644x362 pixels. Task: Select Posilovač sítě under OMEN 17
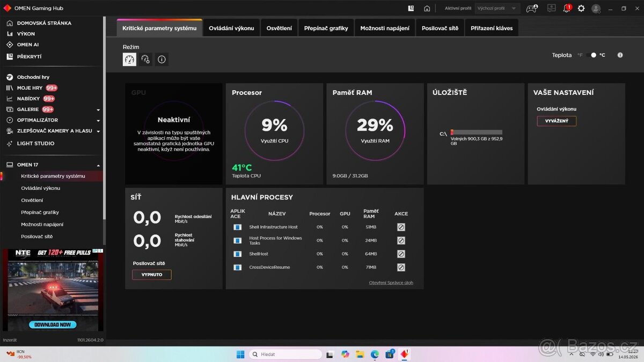(x=37, y=237)
